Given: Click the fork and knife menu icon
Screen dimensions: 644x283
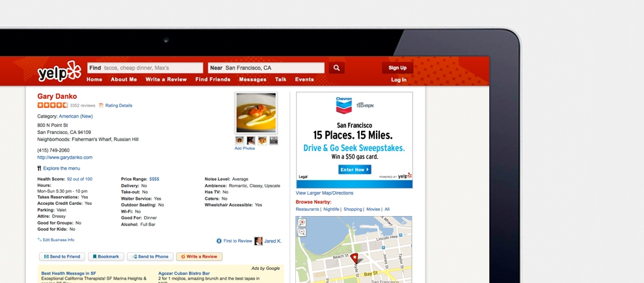Looking at the screenshot, I should (x=40, y=168).
